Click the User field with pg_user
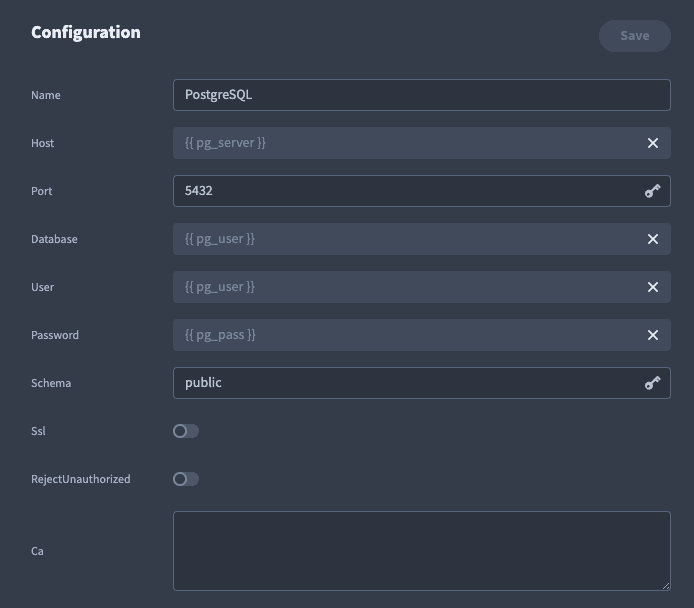 coord(407,287)
